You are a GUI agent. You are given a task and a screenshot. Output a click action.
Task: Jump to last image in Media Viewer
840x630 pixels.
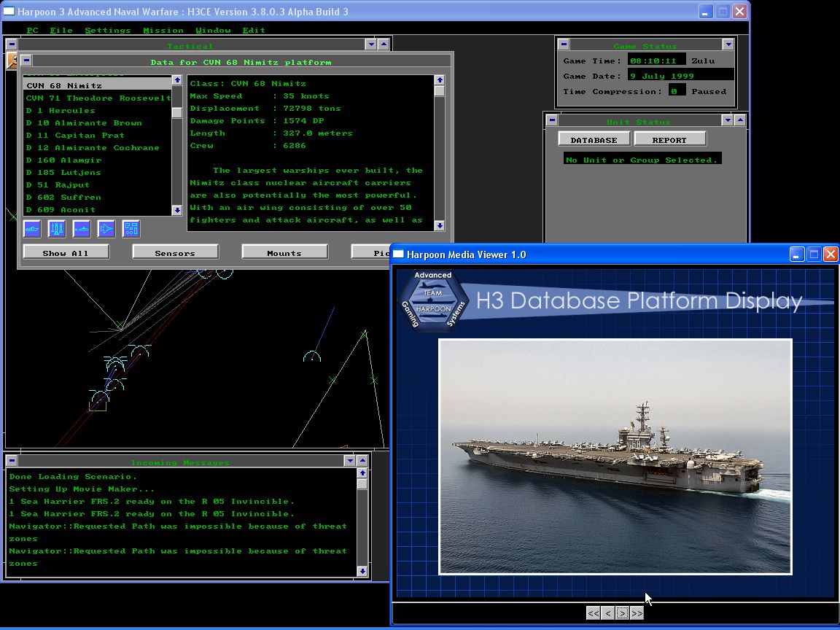pos(637,613)
